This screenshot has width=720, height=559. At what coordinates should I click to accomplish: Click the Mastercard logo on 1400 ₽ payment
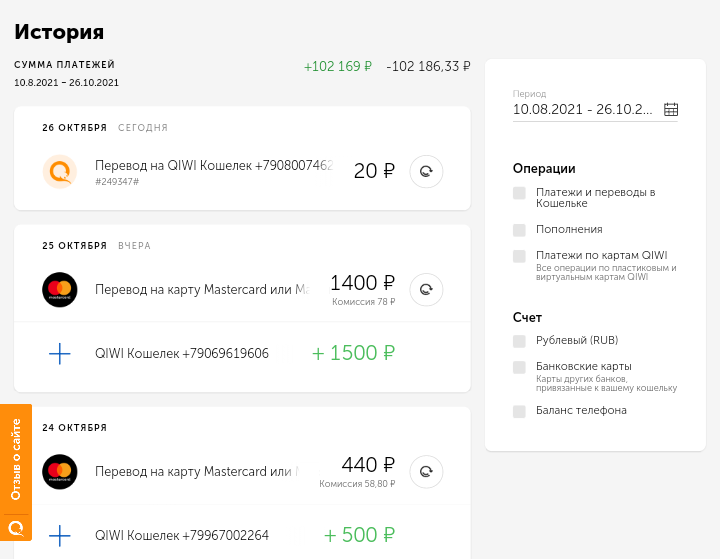pos(60,289)
